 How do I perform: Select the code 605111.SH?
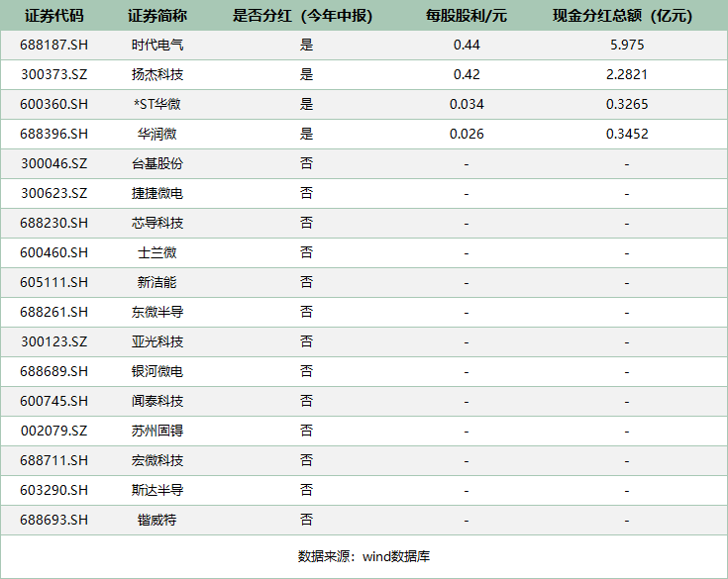[x=53, y=282]
